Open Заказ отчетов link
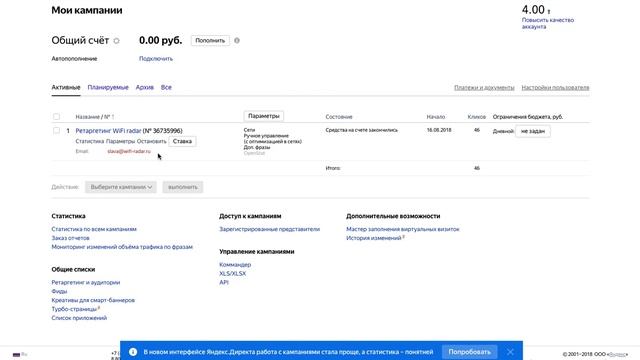 click(x=70, y=238)
